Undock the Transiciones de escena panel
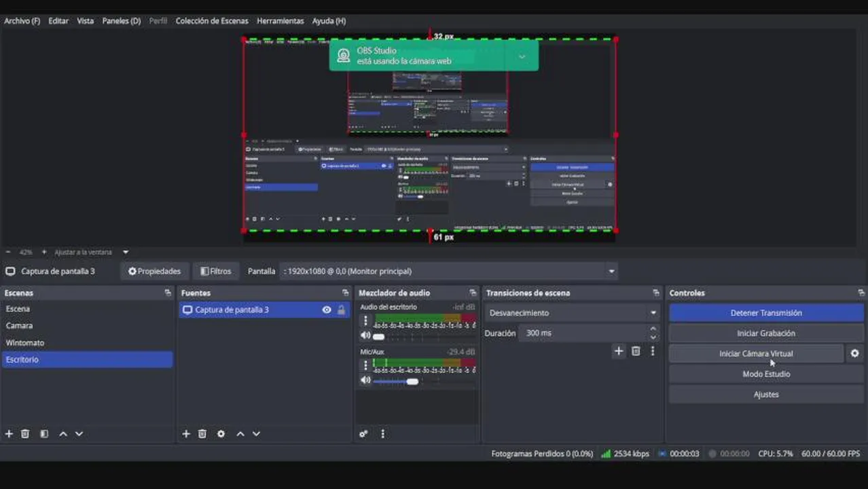Image resolution: width=868 pixels, height=489 pixels. coord(655,293)
